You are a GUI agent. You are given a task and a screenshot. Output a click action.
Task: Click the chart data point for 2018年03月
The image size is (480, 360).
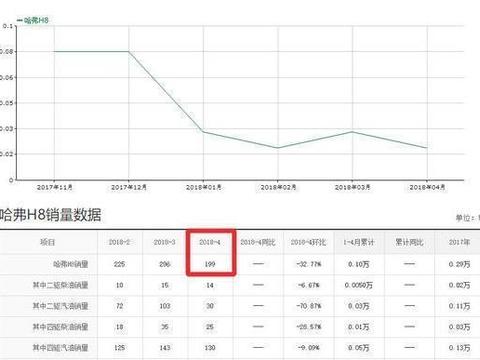353,132
